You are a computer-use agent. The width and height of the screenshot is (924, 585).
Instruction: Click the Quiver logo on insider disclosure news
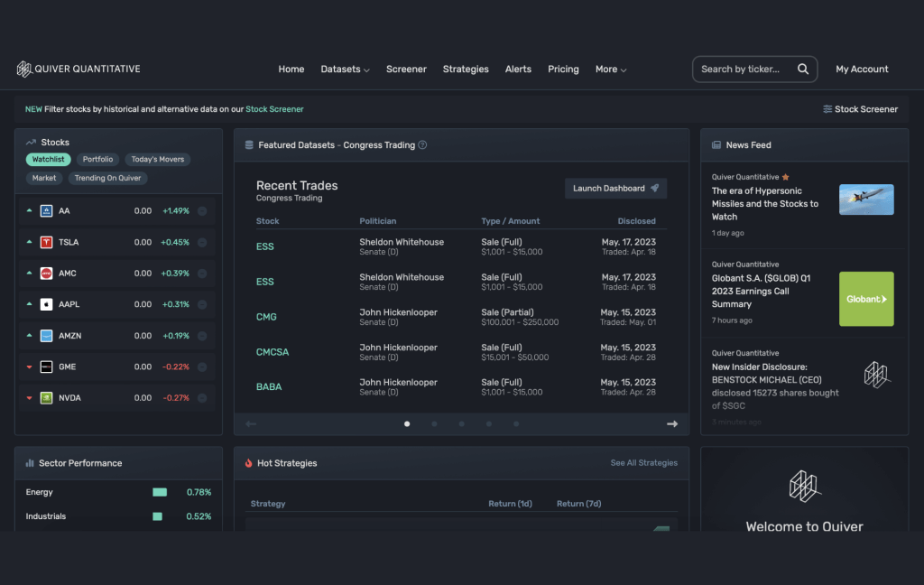point(876,375)
